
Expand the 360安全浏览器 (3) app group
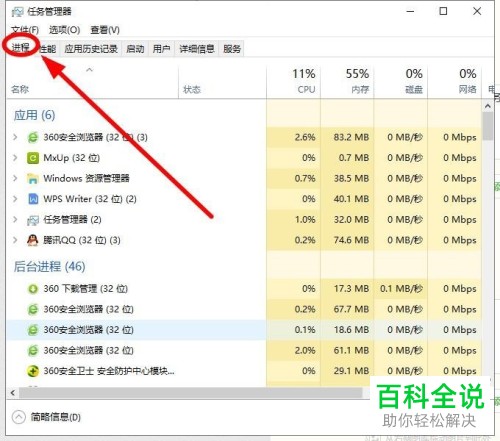coord(15,137)
